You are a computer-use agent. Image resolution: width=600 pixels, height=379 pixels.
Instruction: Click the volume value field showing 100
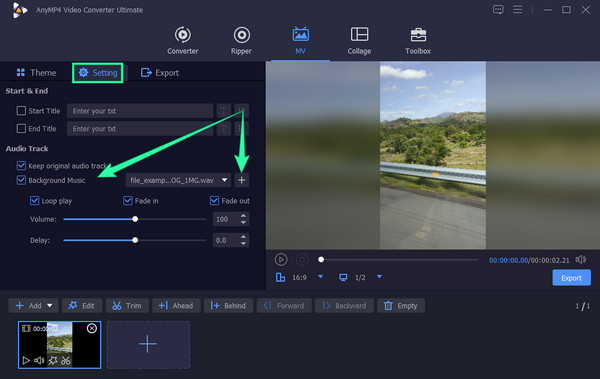coord(226,219)
